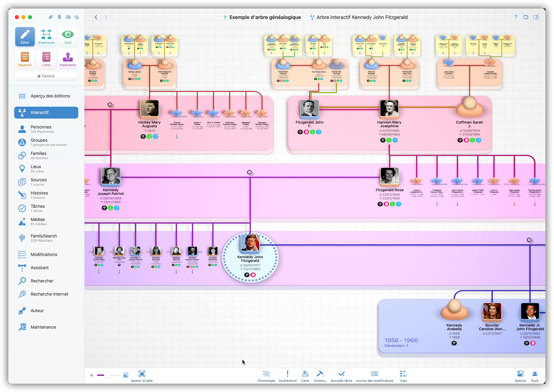Expand Kennedy Eunice Mary's descendants connector

tap(99, 272)
